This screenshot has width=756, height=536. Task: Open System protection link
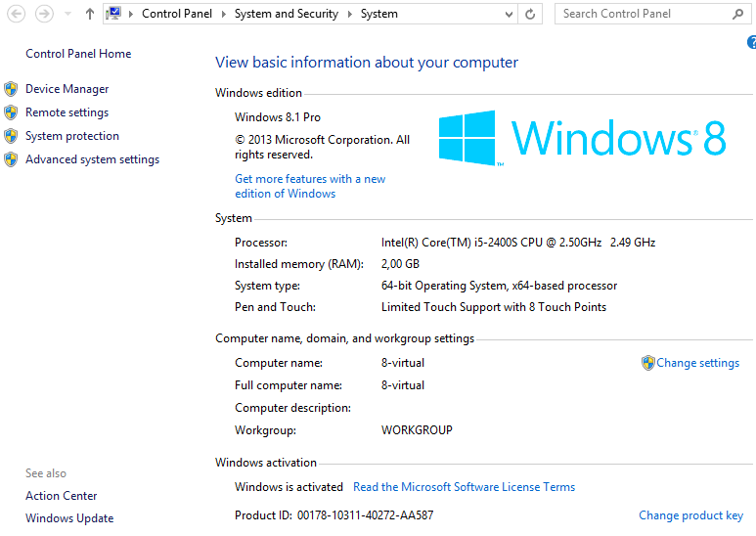point(72,136)
